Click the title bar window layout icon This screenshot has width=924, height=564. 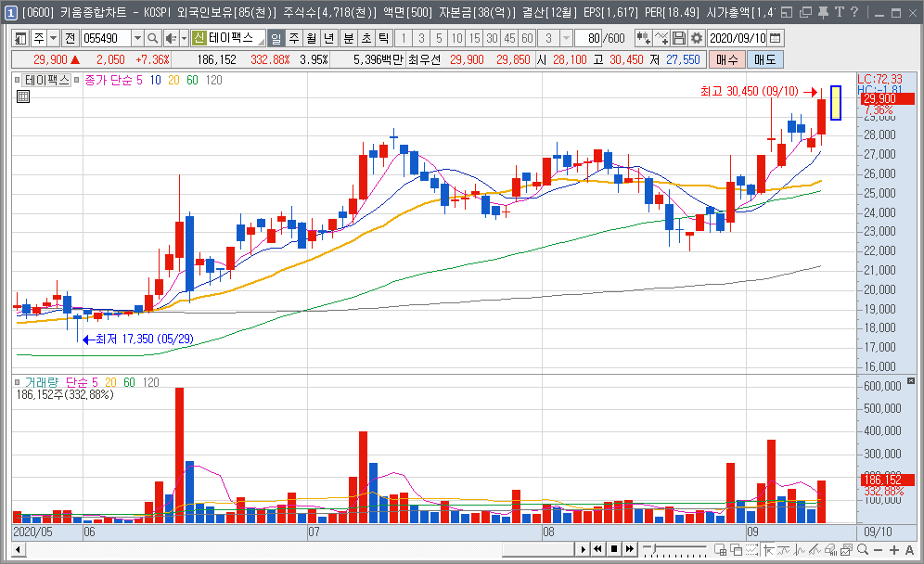(x=787, y=12)
